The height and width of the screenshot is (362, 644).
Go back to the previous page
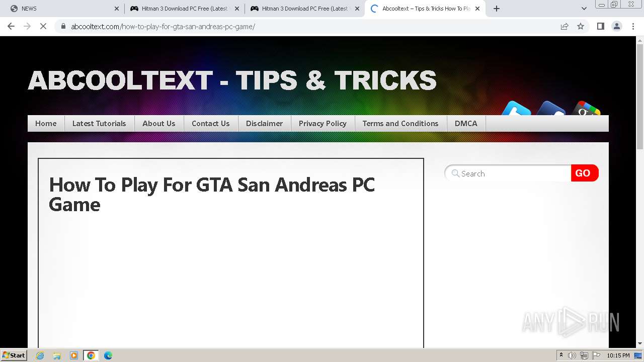pyautogui.click(x=11, y=26)
